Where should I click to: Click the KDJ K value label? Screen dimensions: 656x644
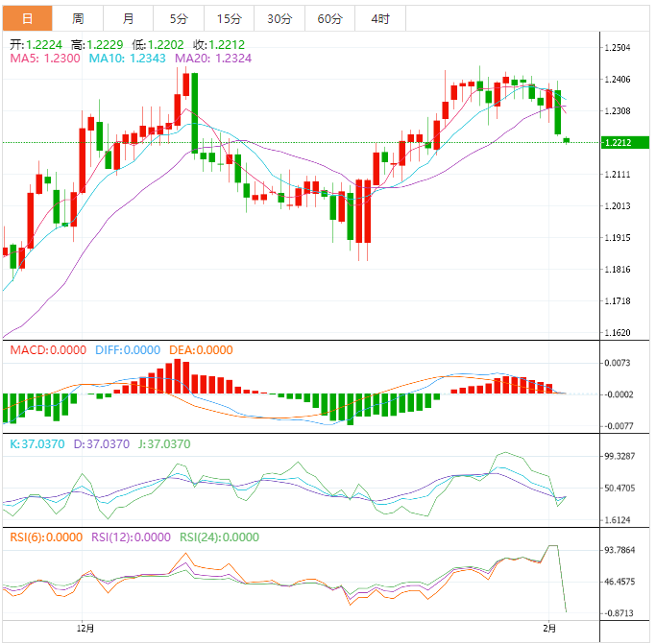coord(37,444)
